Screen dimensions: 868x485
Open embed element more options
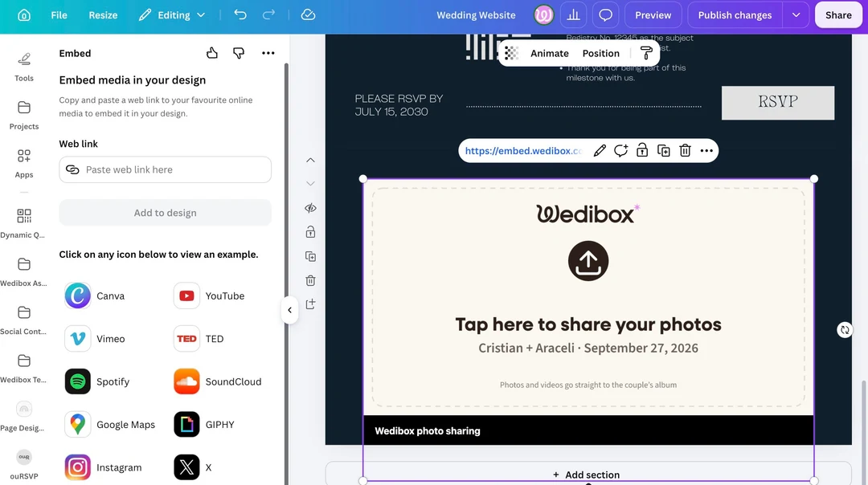706,150
